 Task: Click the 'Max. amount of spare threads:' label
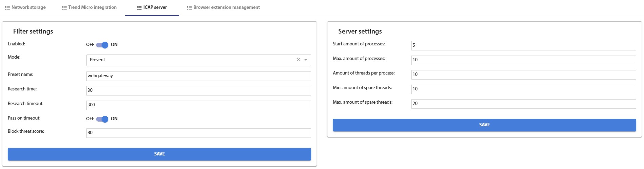[363, 102]
